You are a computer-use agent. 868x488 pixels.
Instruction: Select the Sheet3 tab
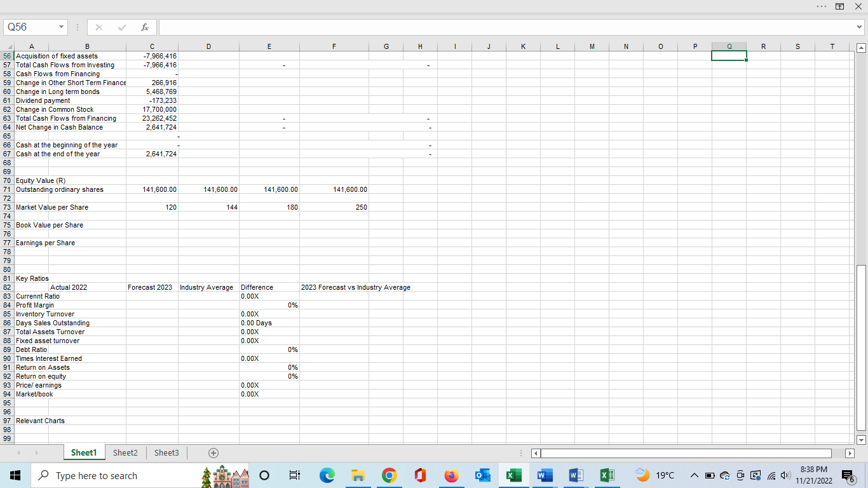166,452
